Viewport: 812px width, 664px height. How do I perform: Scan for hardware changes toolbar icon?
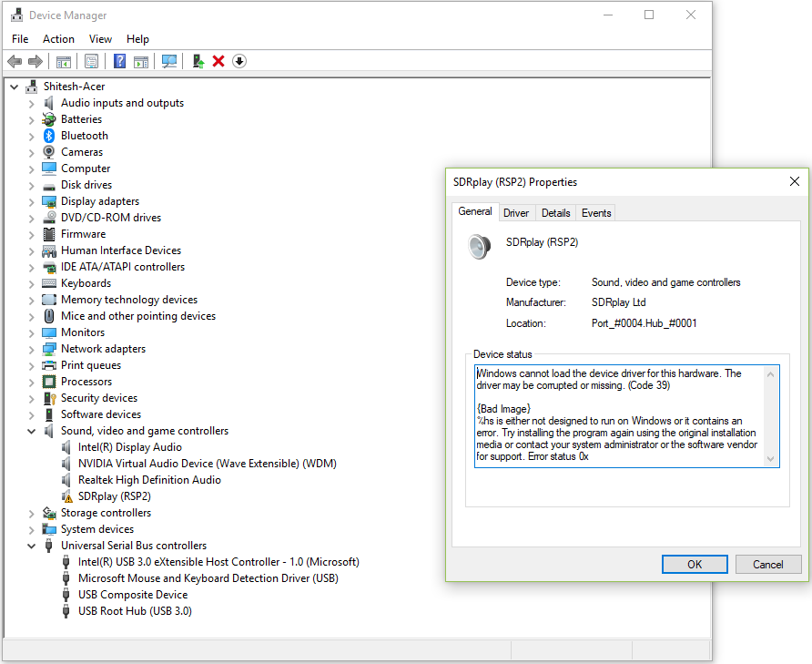[x=168, y=62]
